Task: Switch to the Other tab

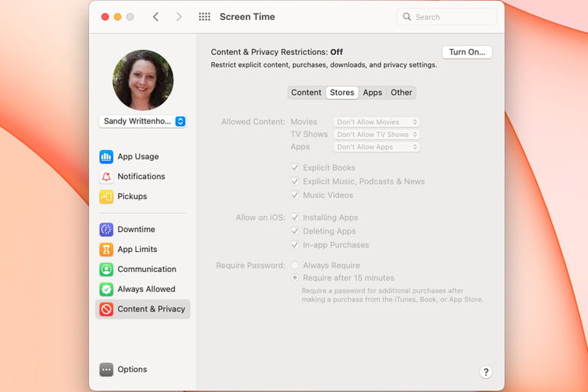Action: click(x=401, y=93)
